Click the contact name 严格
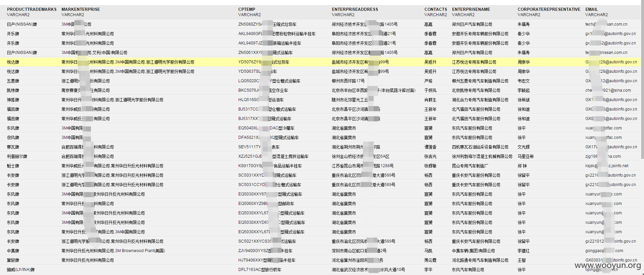 tap(428, 81)
